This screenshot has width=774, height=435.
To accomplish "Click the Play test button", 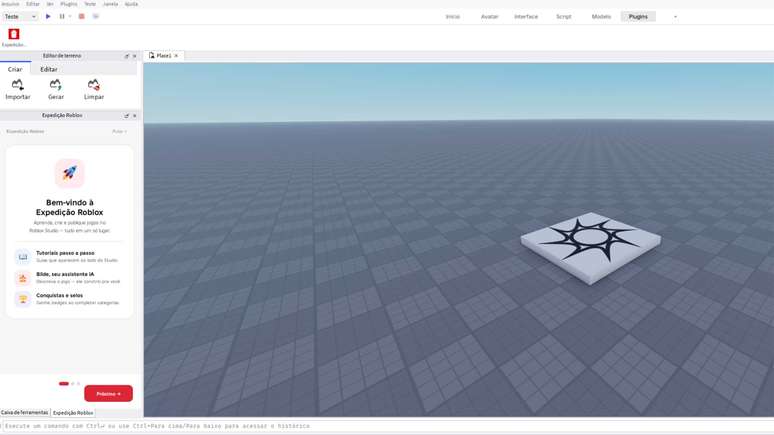I will pyautogui.click(x=48, y=16).
